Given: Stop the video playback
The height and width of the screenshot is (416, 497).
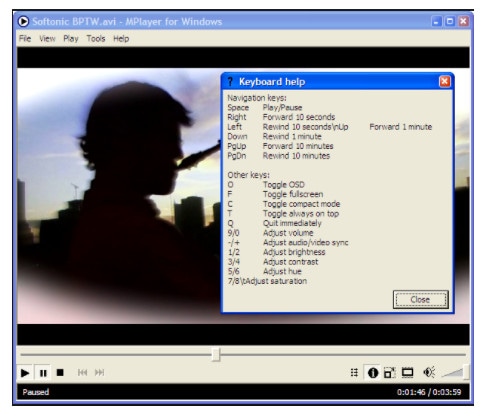Looking at the screenshot, I should pos(60,372).
